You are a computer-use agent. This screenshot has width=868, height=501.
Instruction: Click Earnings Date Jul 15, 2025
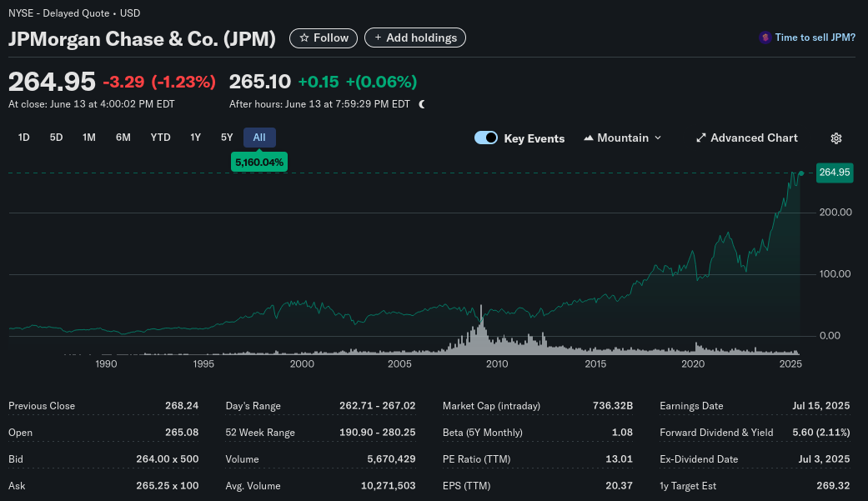(x=821, y=406)
